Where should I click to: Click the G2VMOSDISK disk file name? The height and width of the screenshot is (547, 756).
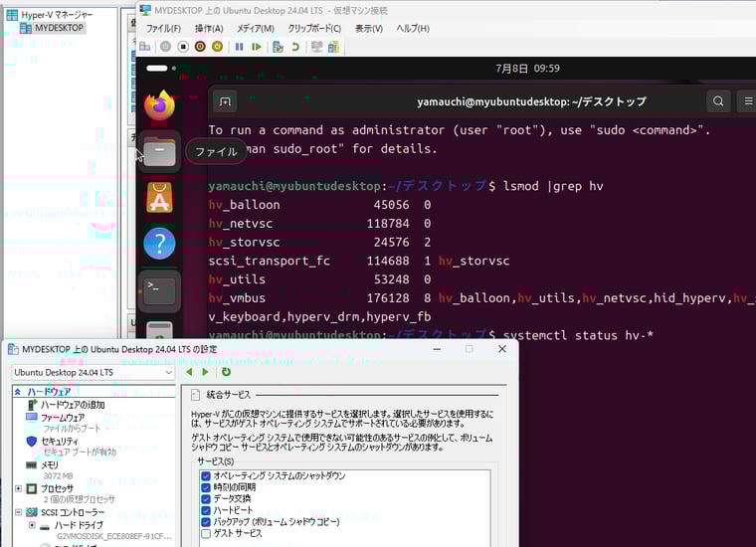[x=113, y=536]
